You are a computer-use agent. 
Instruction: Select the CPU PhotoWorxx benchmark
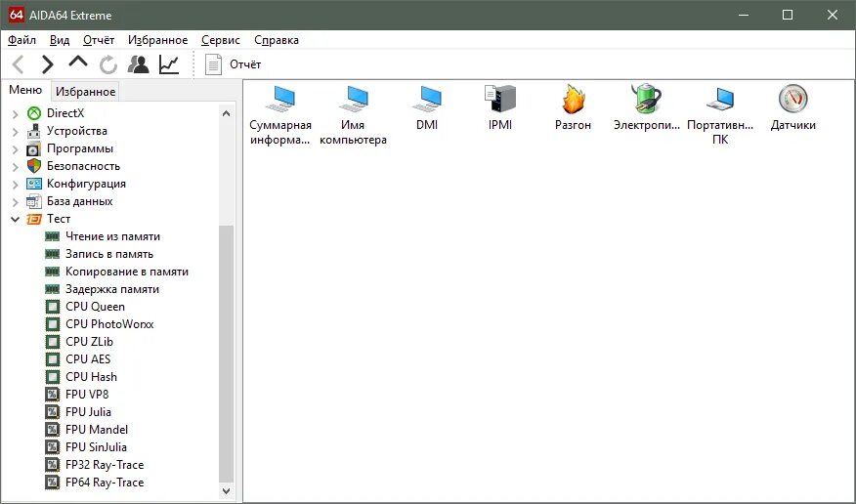(x=109, y=324)
